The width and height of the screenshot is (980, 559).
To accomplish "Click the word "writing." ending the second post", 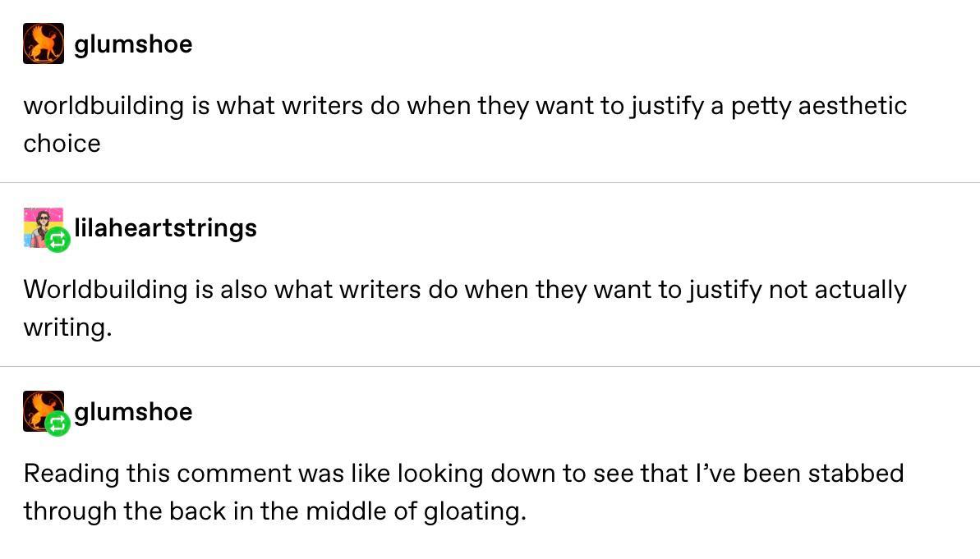I will coord(67,328).
